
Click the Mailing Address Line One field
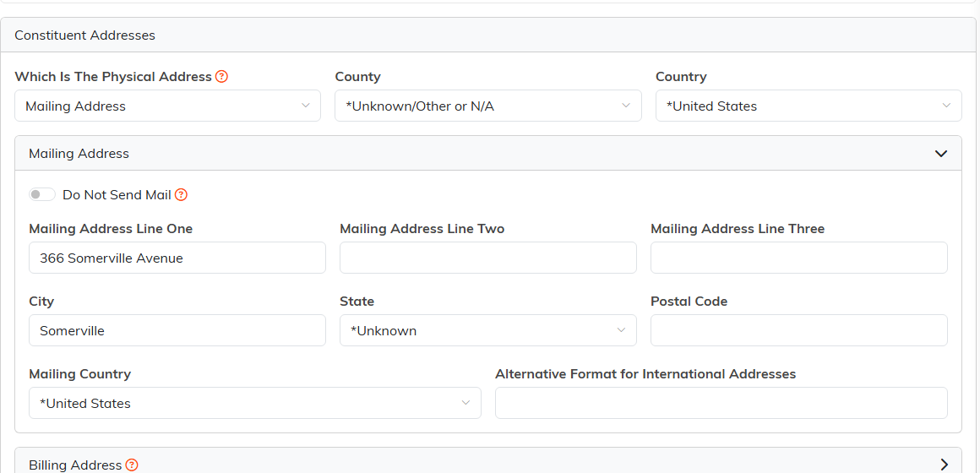tap(177, 258)
